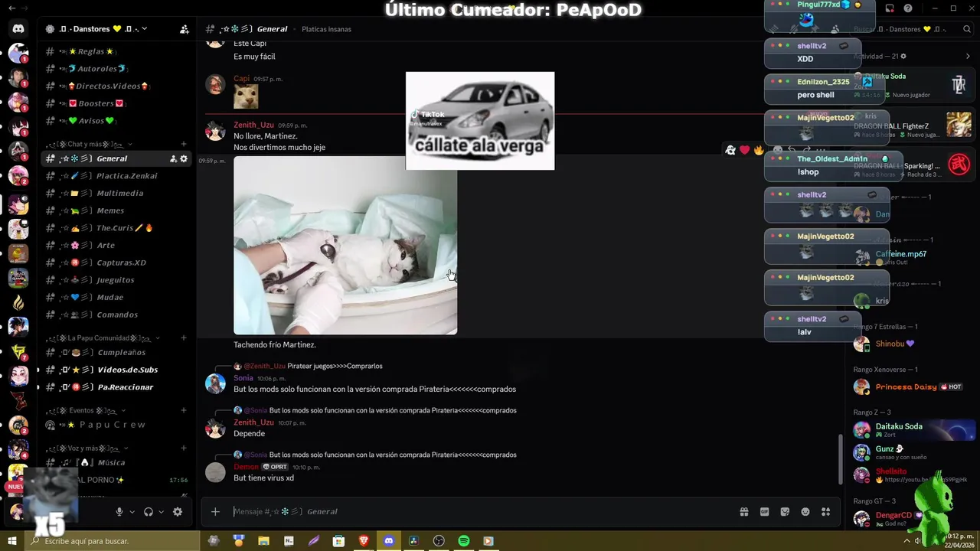Add red heart reaction on hovered message
The width and height of the screenshot is (980, 551).
pyautogui.click(x=744, y=150)
